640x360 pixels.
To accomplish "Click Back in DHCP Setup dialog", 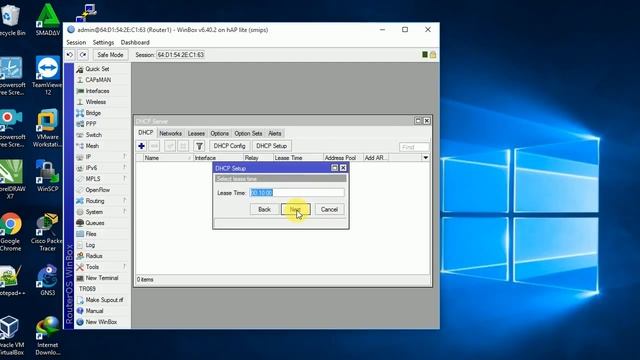I will point(264,209).
